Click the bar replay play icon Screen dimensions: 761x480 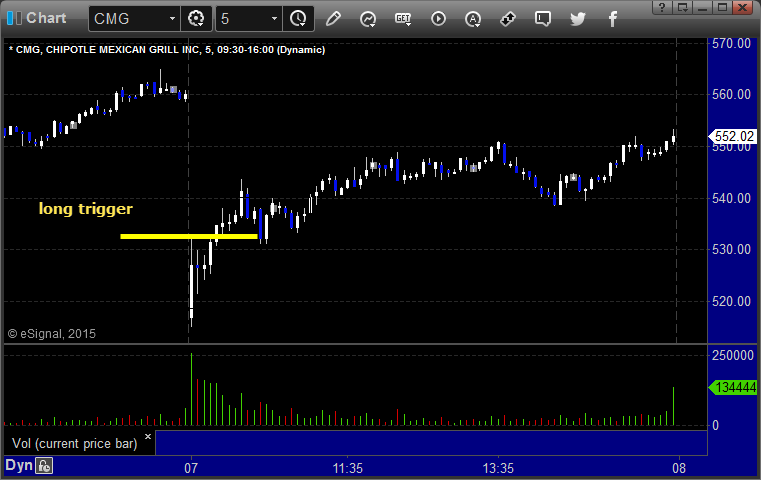click(438, 19)
